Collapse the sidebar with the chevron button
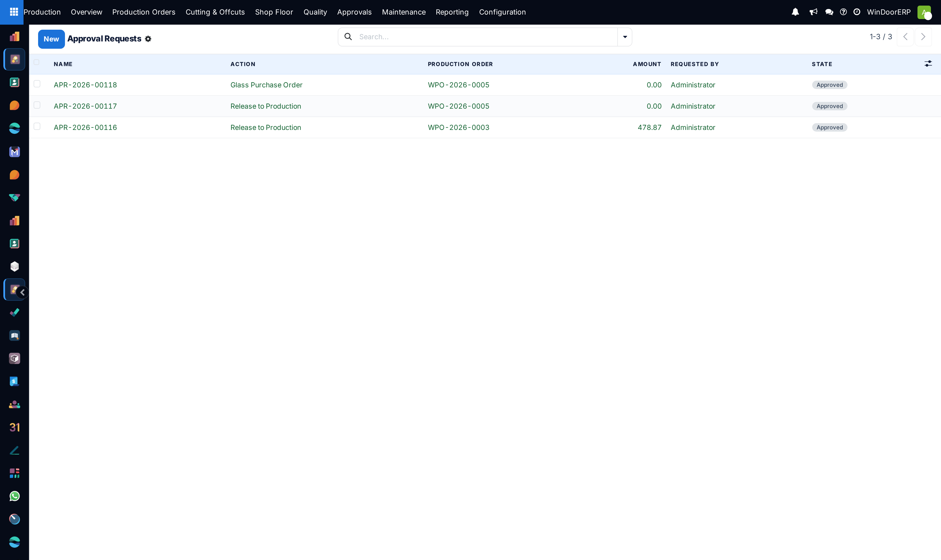 (23, 292)
